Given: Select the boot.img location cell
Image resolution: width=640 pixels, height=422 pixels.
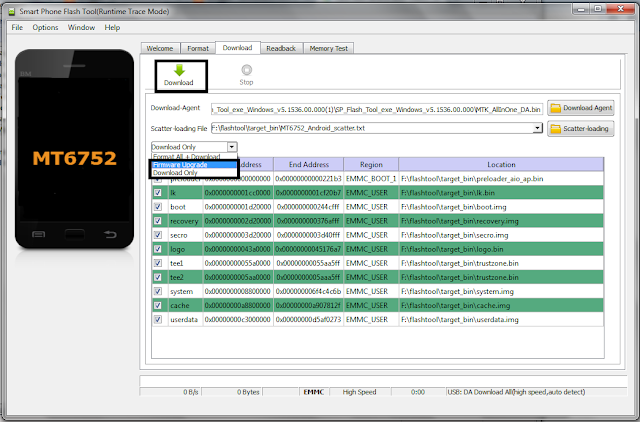Looking at the screenshot, I should point(501,207).
